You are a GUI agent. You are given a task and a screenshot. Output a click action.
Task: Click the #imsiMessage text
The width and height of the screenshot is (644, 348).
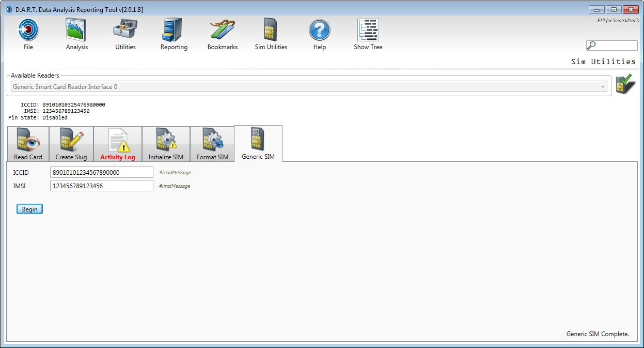pos(175,186)
